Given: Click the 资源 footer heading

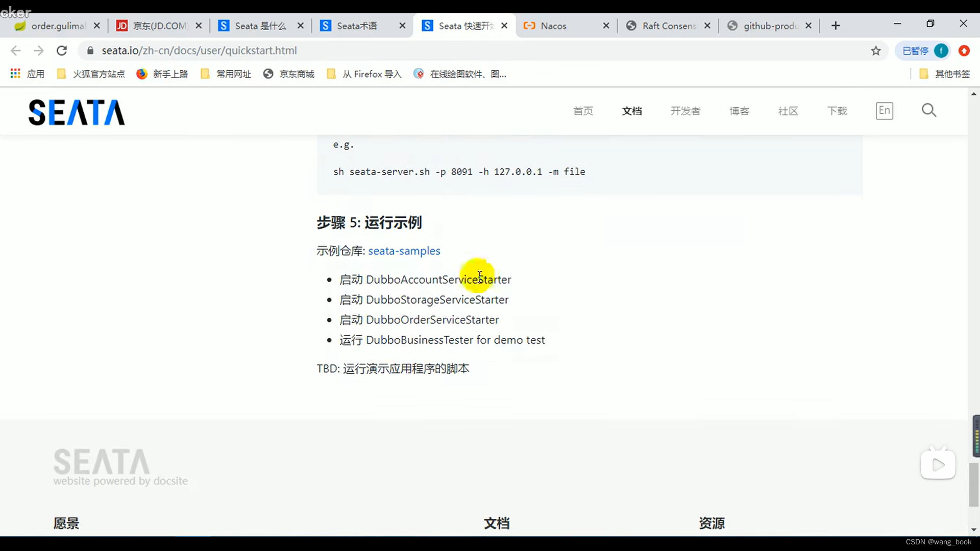Looking at the screenshot, I should click(712, 523).
